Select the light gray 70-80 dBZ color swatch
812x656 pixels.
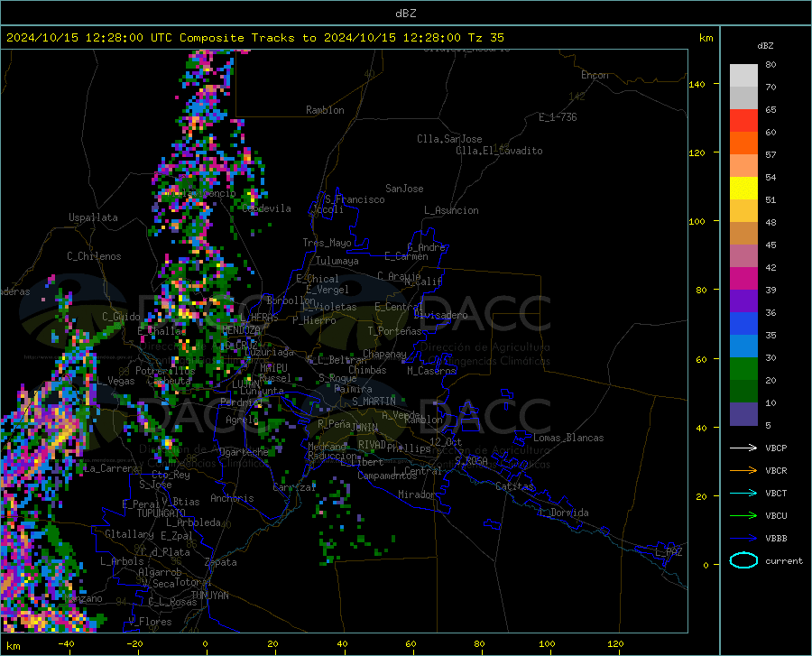coord(743,76)
